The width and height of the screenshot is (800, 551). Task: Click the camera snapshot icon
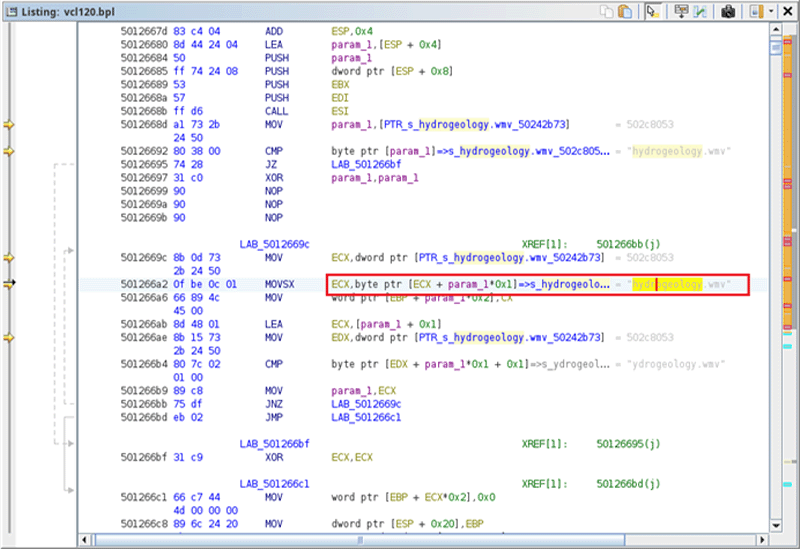pos(728,11)
